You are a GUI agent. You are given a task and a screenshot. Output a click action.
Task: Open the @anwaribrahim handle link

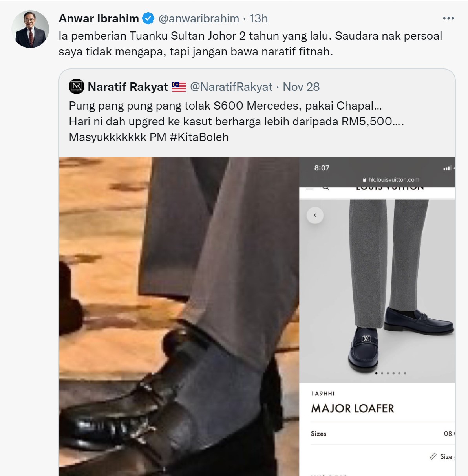(x=199, y=18)
